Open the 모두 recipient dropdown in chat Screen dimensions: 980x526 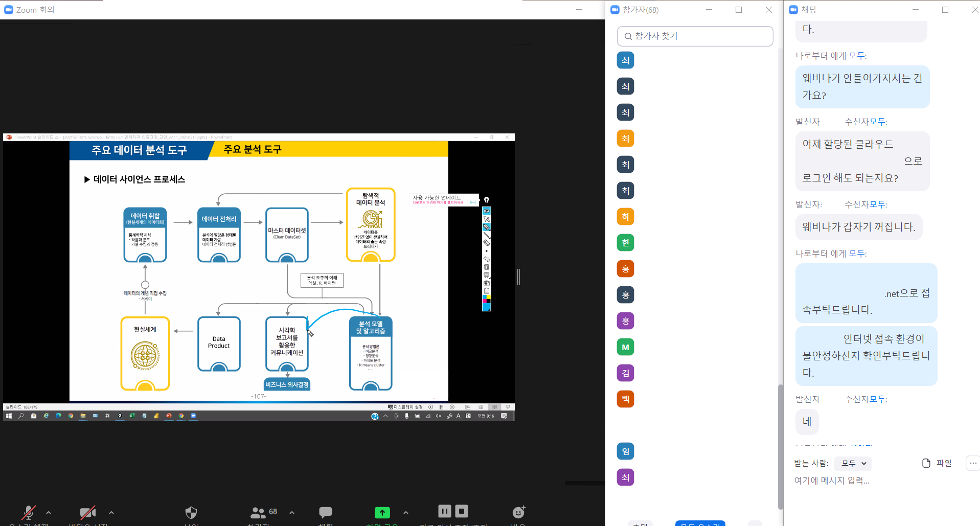click(853, 463)
